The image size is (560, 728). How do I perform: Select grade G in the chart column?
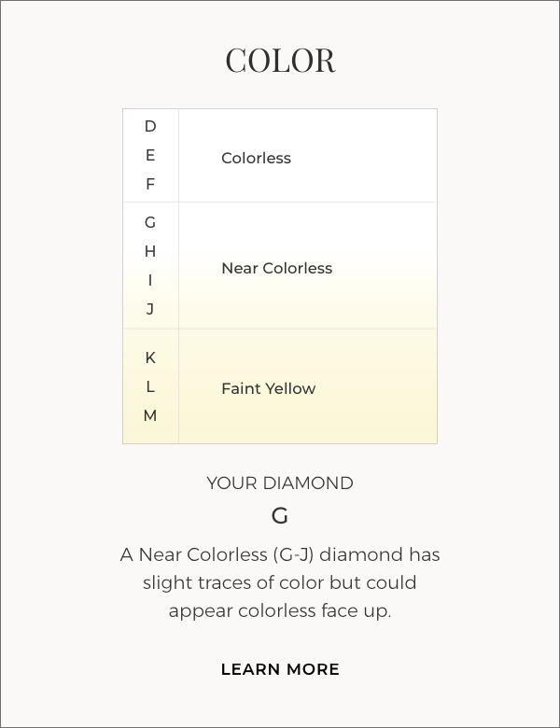tap(150, 222)
